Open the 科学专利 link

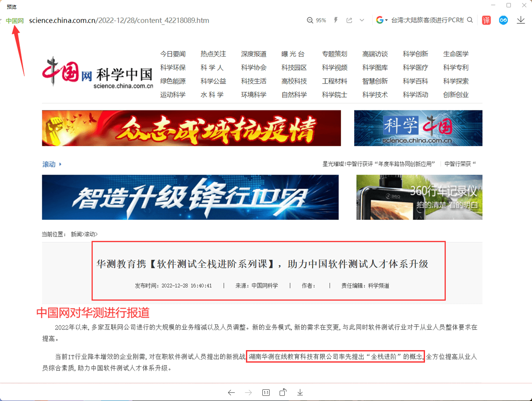(456, 68)
